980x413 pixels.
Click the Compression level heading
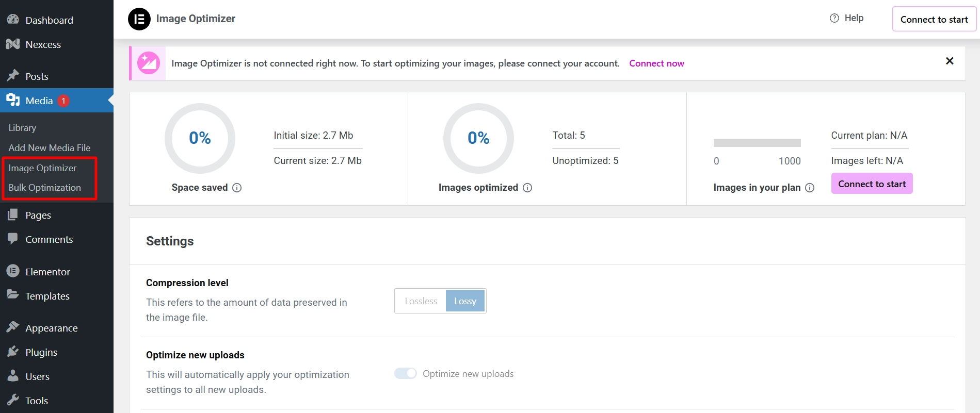[187, 283]
